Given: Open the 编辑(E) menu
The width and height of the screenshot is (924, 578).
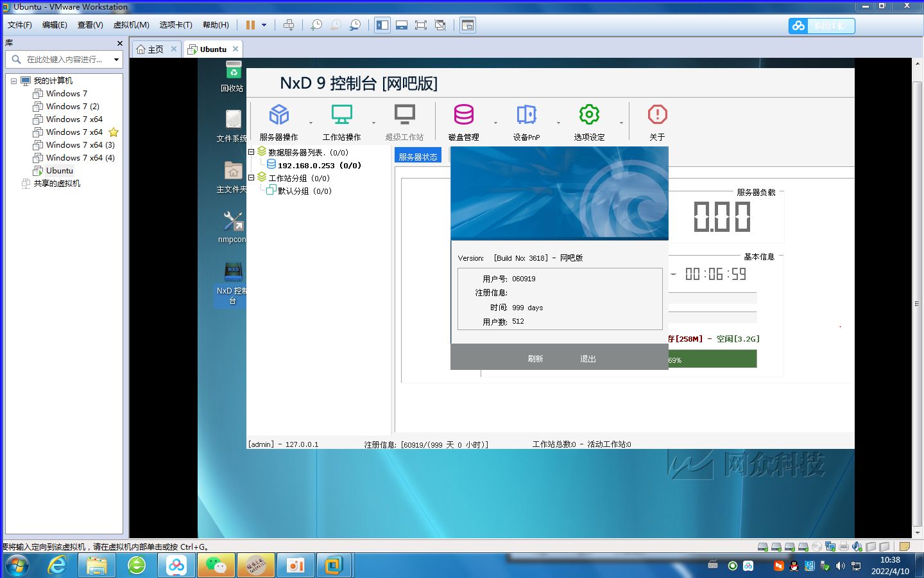Looking at the screenshot, I should pyautogui.click(x=55, y=25).
